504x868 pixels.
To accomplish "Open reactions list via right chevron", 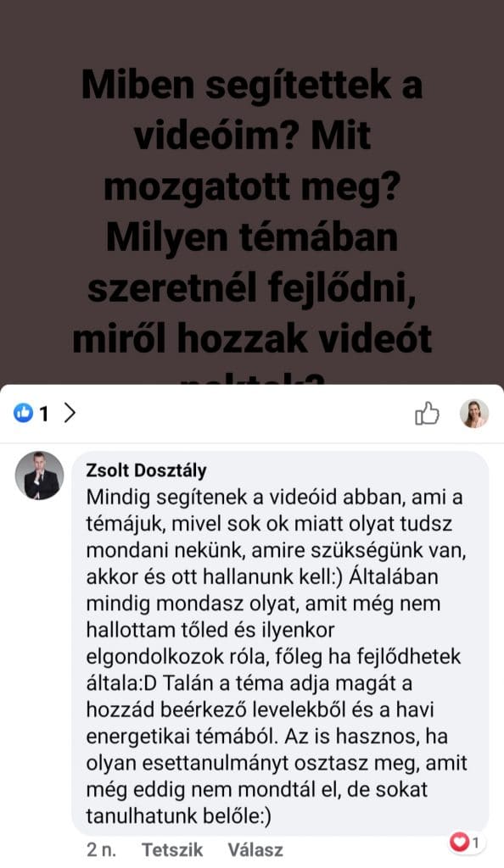I will [70, 413].
